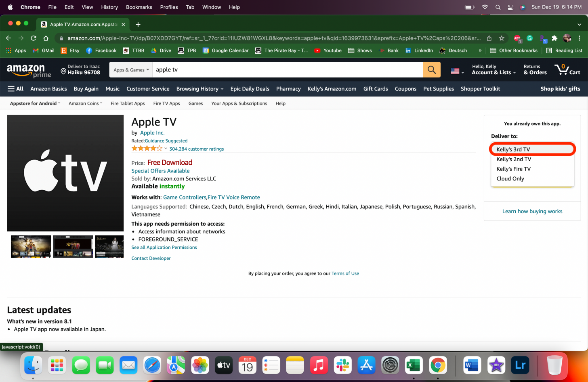
Task: Open the Terms of Use link
Action: point(345,273)
